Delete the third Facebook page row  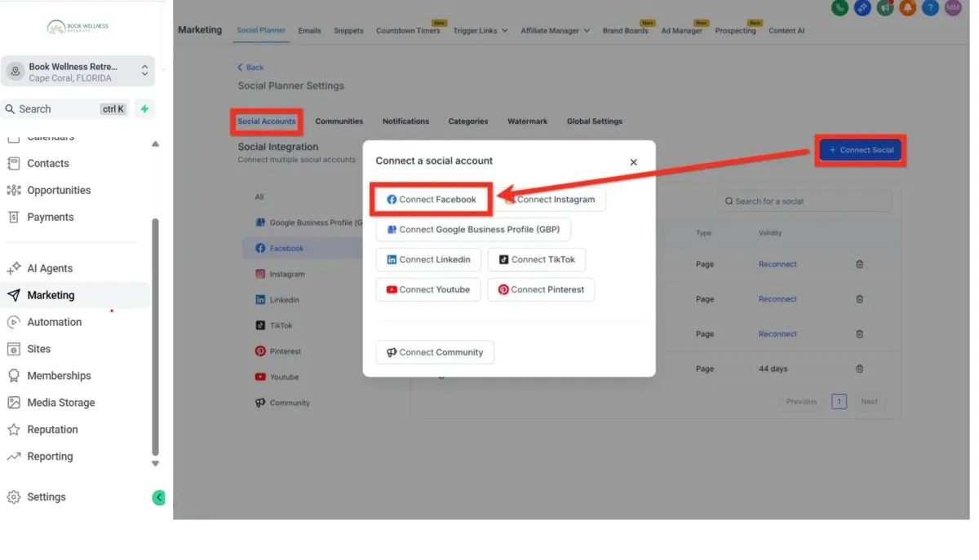point(859,333)
